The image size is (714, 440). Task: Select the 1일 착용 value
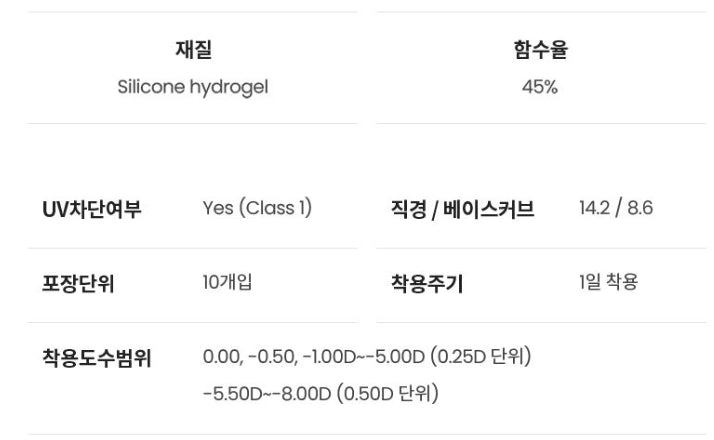pyautogui.click(x=608, y=282)
